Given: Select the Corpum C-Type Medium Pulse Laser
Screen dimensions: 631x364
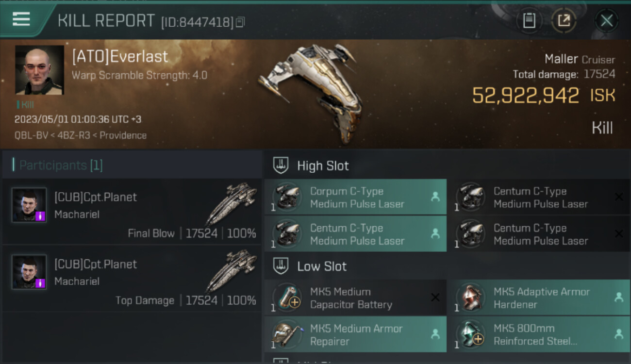Looking at the screenshot, I should point(356,198).
